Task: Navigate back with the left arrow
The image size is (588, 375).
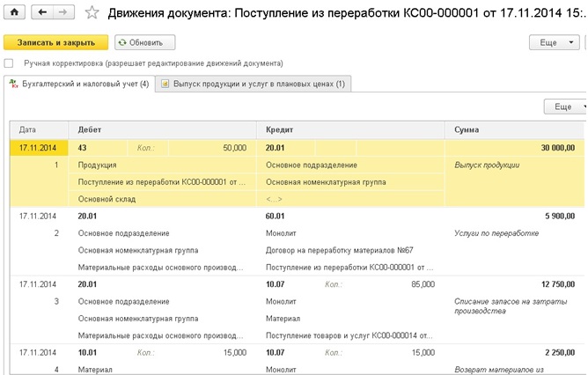Action: pos(42,12)
